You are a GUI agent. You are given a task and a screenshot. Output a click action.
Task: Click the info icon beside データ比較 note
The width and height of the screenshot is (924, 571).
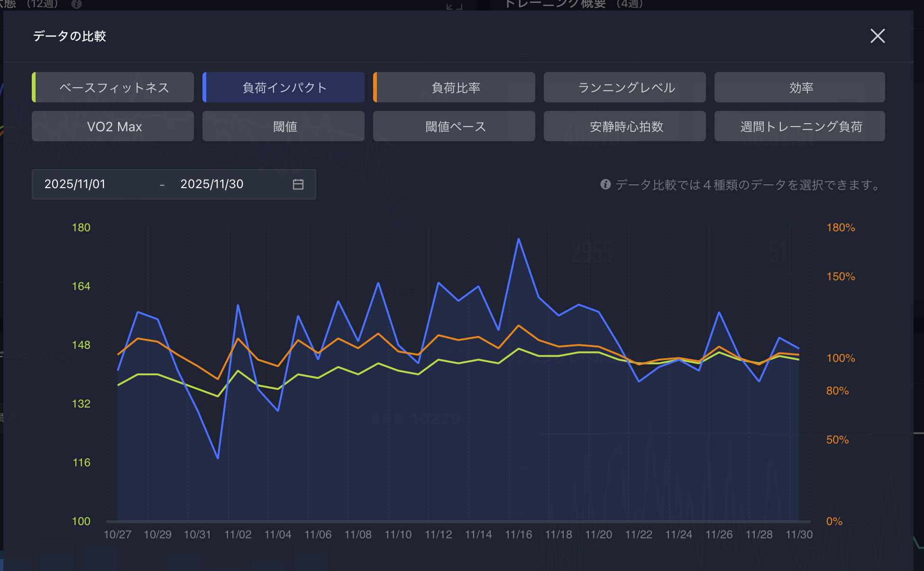tap(605, 184)
